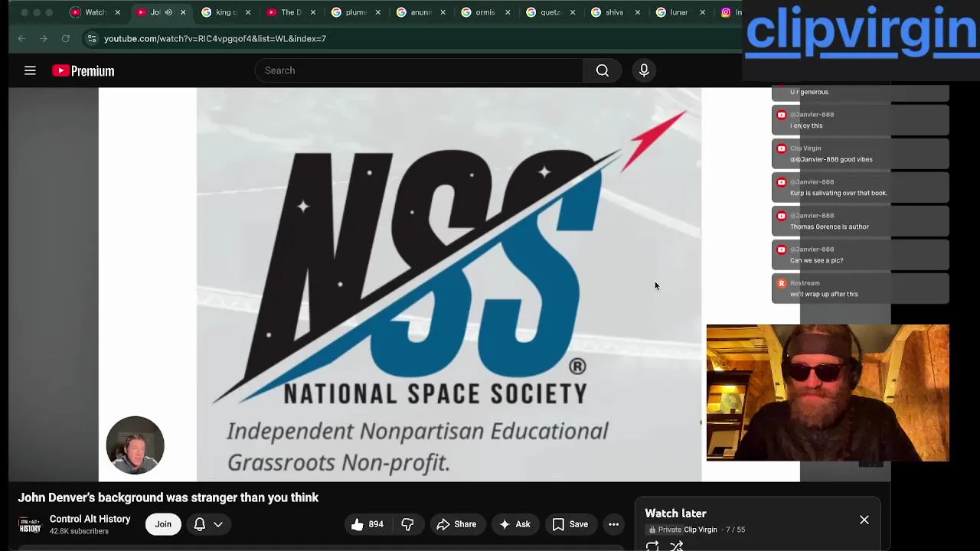Mute the playing tab via speaker icon

(x=168, y=12)
